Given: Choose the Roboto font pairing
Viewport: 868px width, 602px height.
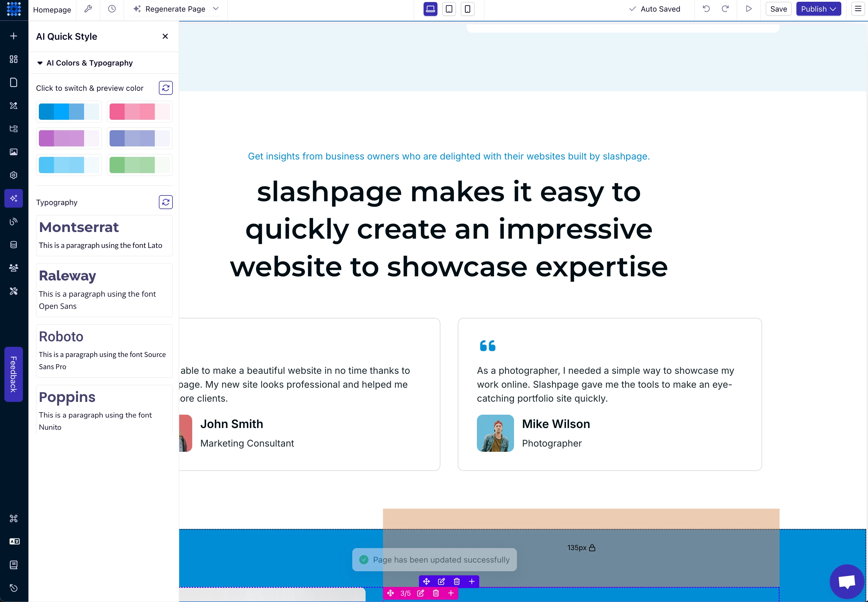Looking at the screenshot, I should coord(104,351).
